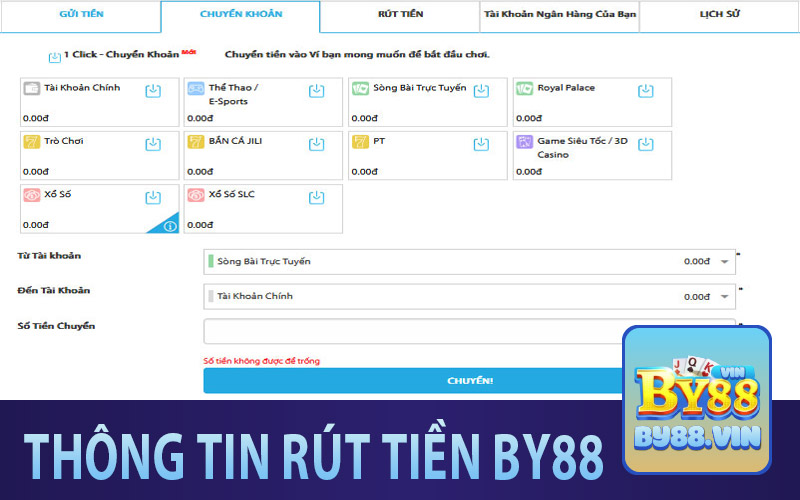The width and height of the screenshot is (800, 500).
Task: Click the Xổ Số SLC lottery icon
Action: pos(196,195)
